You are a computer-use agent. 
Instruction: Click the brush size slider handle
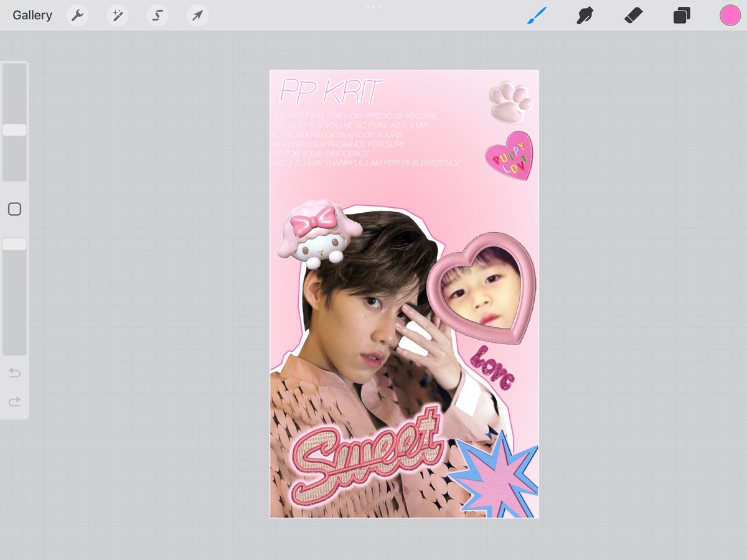pos(14,129)
